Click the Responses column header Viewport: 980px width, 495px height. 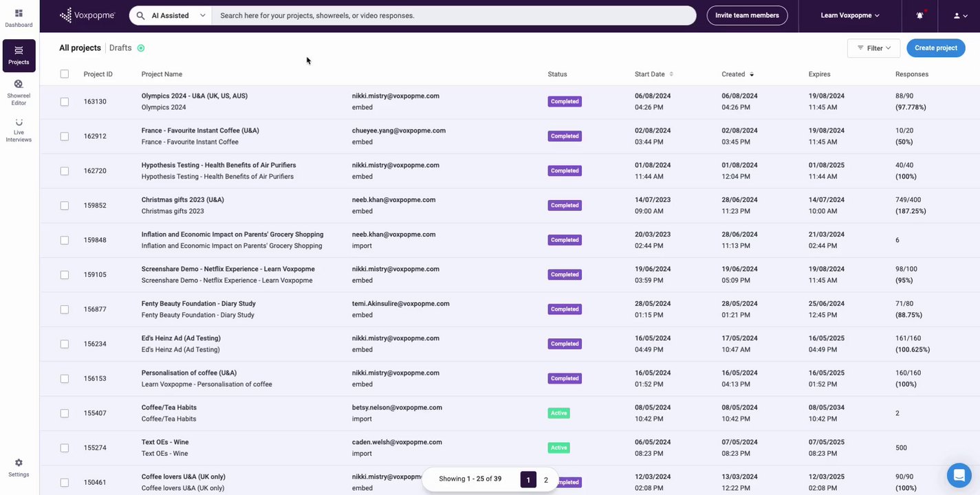pos(912,74)
